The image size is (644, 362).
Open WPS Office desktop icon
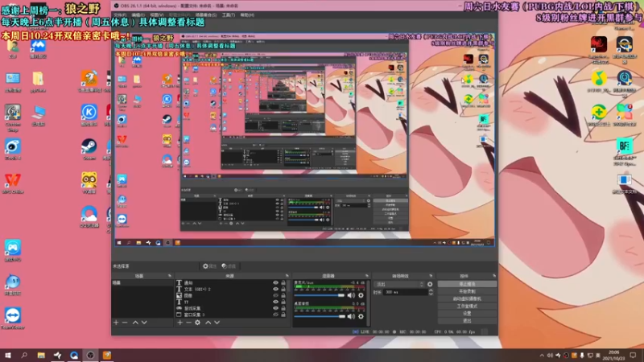13,183
